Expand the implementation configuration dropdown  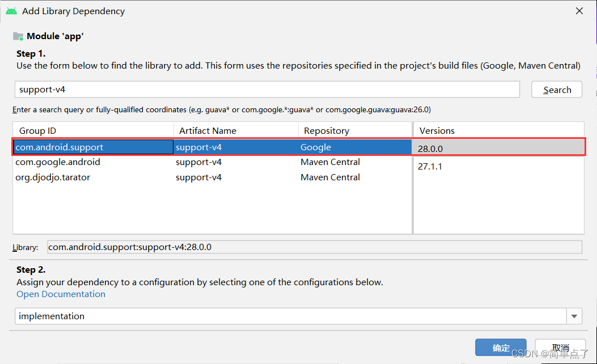coord(574,316)
